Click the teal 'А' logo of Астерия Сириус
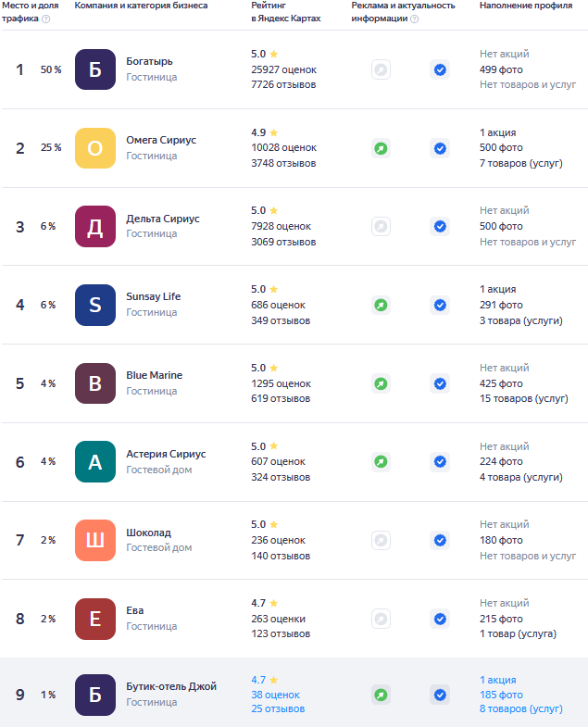588x727 pixels. (95, 462)
